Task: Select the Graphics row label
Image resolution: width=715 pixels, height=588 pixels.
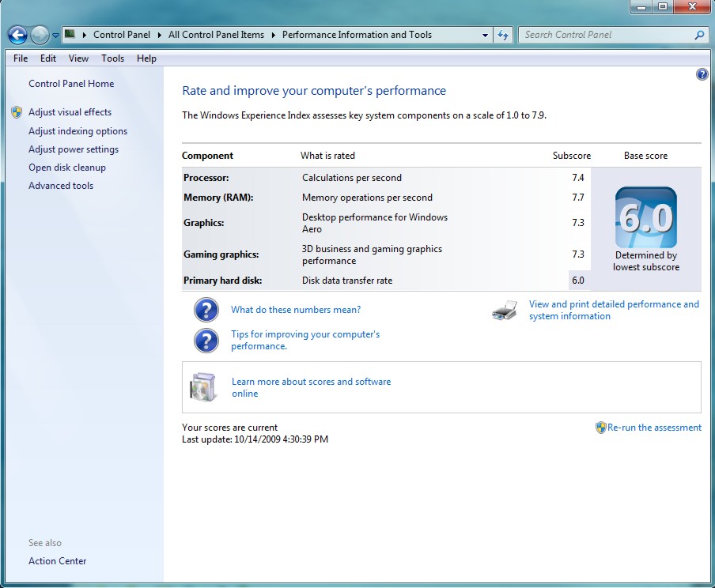Action: (x=203, y=223)
